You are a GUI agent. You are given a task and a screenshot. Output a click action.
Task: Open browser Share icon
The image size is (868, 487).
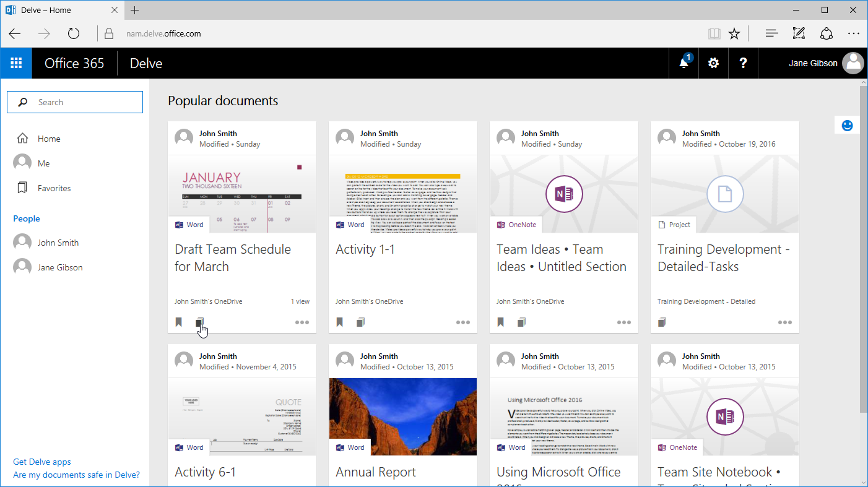pyautogui.click(x=827, y=34)
